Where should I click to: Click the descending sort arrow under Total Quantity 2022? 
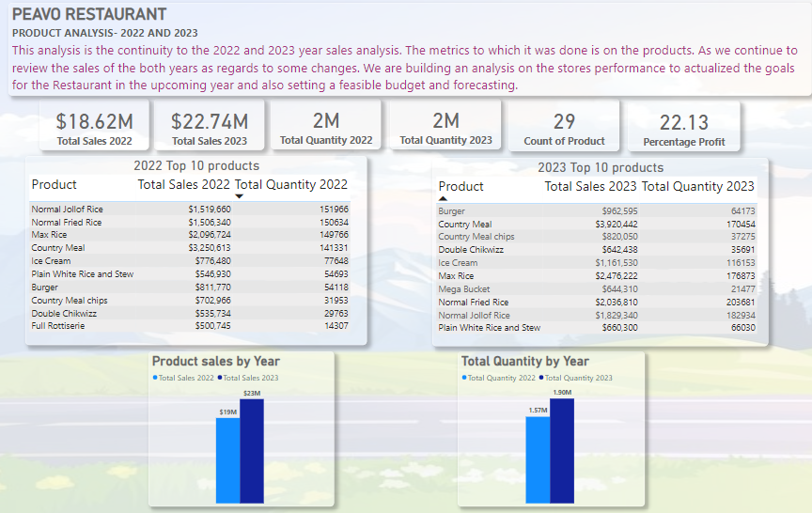[x=240, y=196]
